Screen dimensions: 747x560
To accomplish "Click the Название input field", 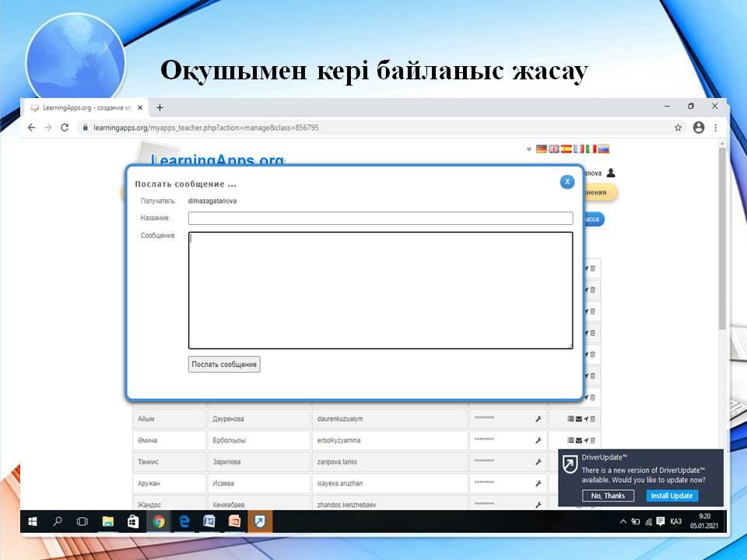I will click(381, 218).
